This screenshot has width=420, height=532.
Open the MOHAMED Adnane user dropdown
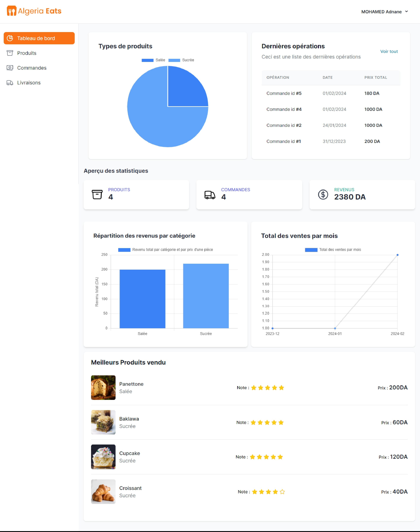pos(381,12)
